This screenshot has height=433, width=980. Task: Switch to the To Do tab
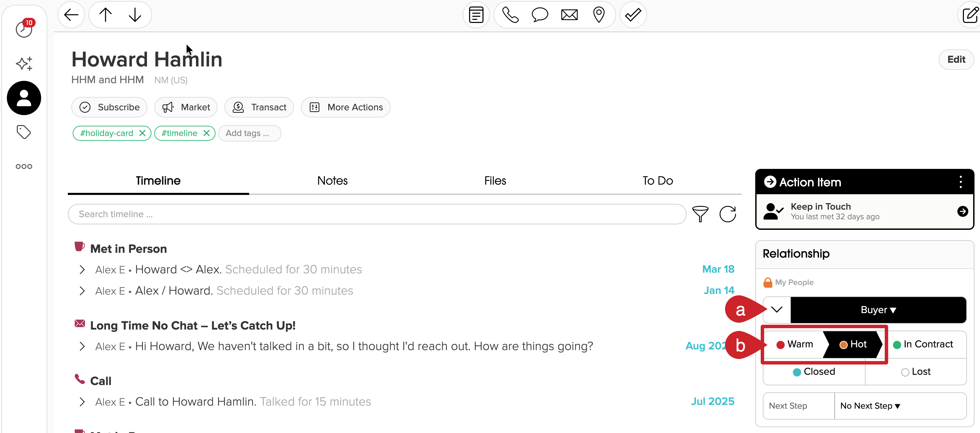click(658, 181)
